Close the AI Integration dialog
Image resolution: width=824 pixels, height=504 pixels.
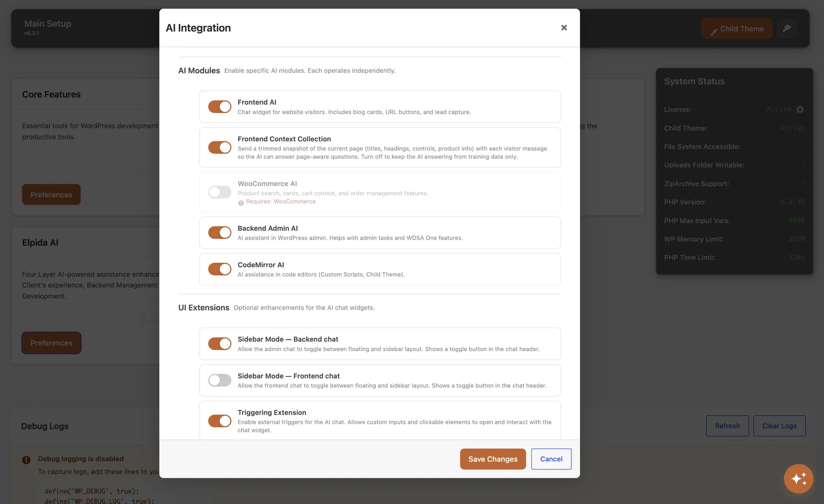click(x=564, y=28)
